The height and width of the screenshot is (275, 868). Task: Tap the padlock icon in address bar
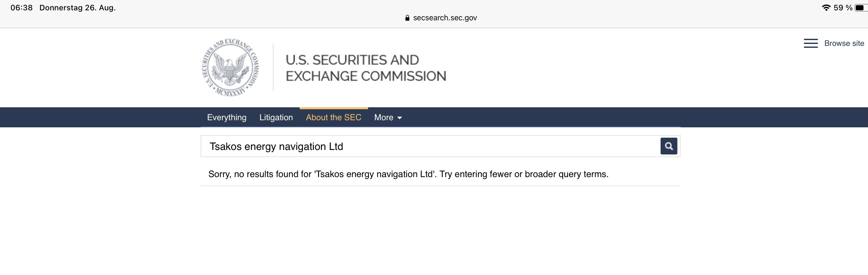point(407,18)
